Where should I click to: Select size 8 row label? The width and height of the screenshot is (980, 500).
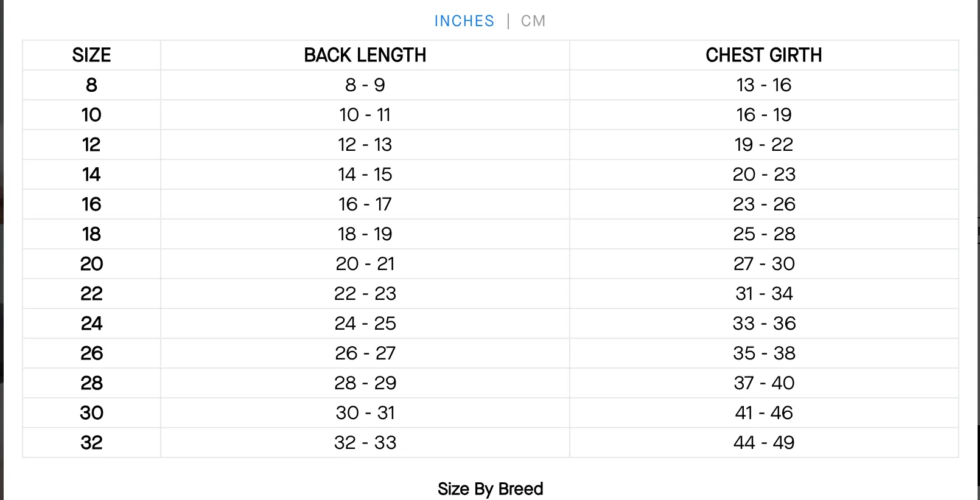point(92,85)
